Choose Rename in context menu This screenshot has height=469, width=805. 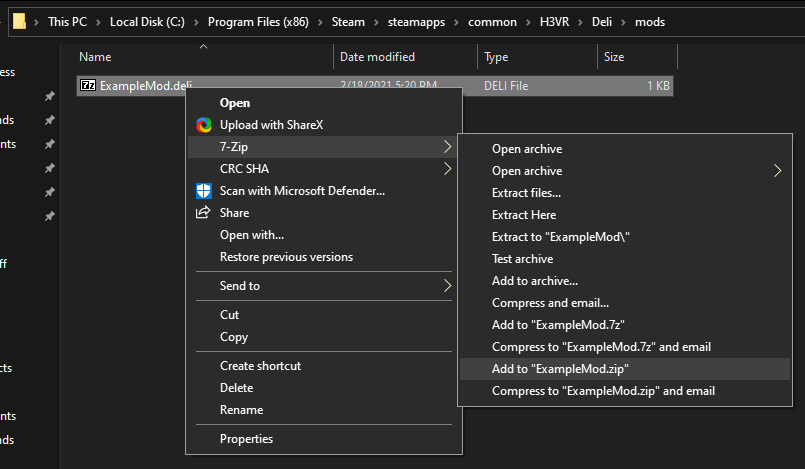(x=324, y=410)
